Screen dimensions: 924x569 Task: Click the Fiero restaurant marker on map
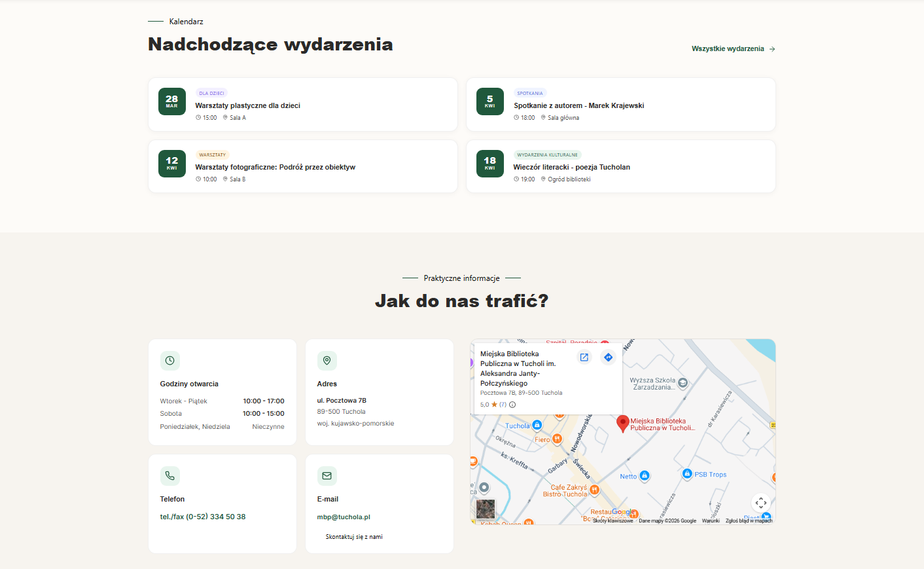point(557,439)
